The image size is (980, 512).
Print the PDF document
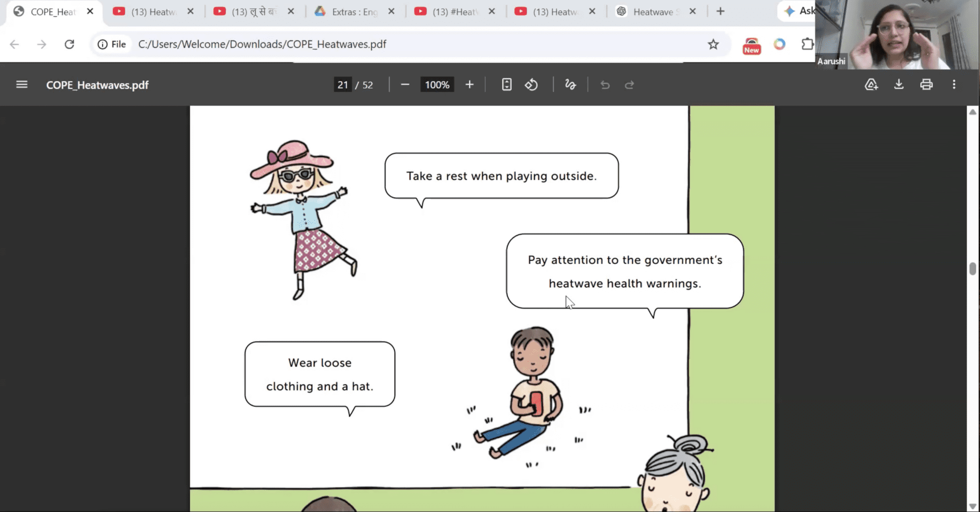(926, 85)
